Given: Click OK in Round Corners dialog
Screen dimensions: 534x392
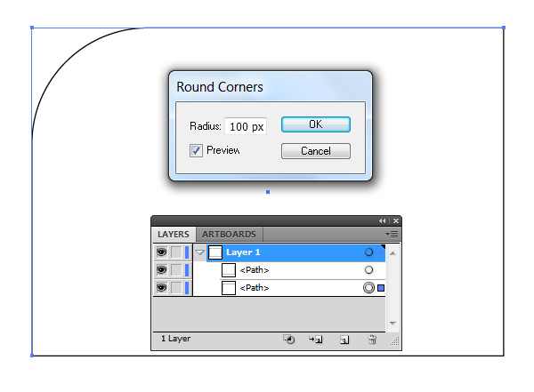Looking at the screenshot, I should [x=316, y=124].
